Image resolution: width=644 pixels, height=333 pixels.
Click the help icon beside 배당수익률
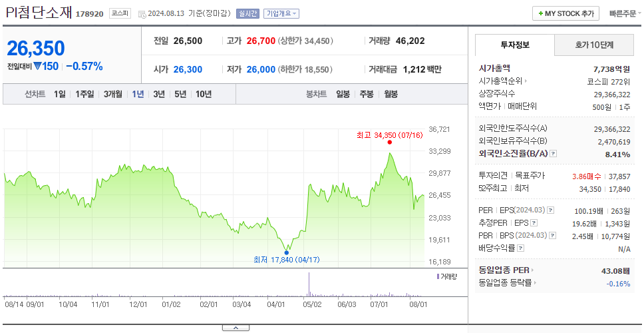click(521, 248)
